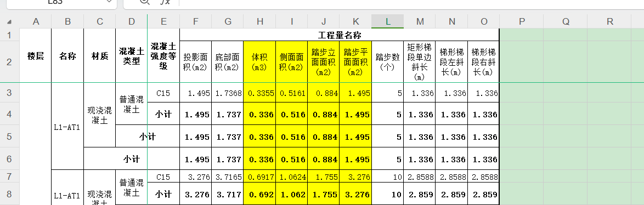The width and height of the screenshot is (644, 205).
Task: Click cell with value 0.3355
Action: (259, 93)
